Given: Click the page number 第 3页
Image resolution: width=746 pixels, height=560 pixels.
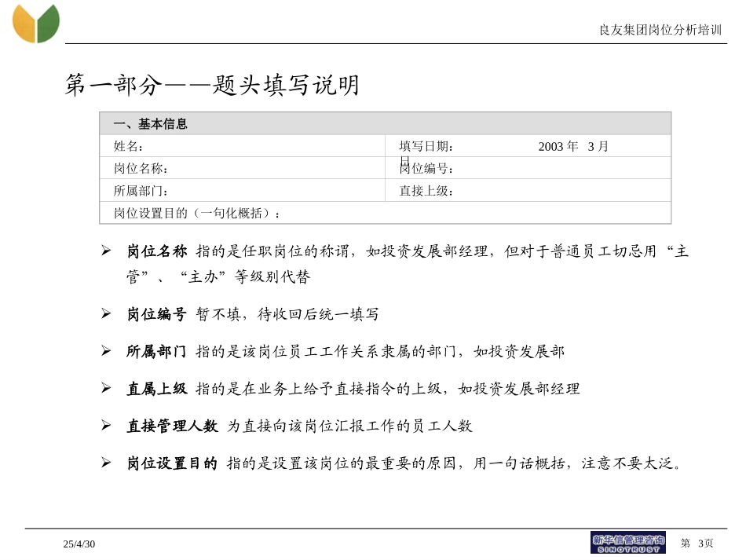Looking at the screenshot, I should (697, 543).
